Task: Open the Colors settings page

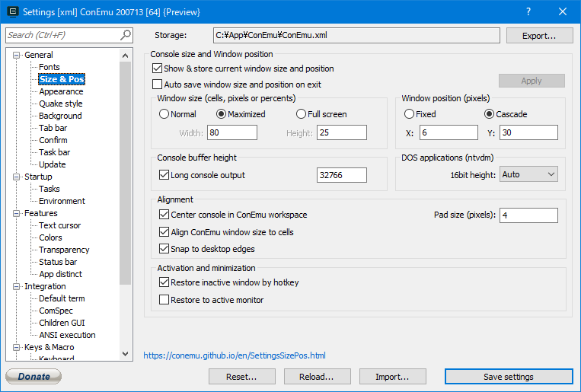Action: tap(50, 238)
